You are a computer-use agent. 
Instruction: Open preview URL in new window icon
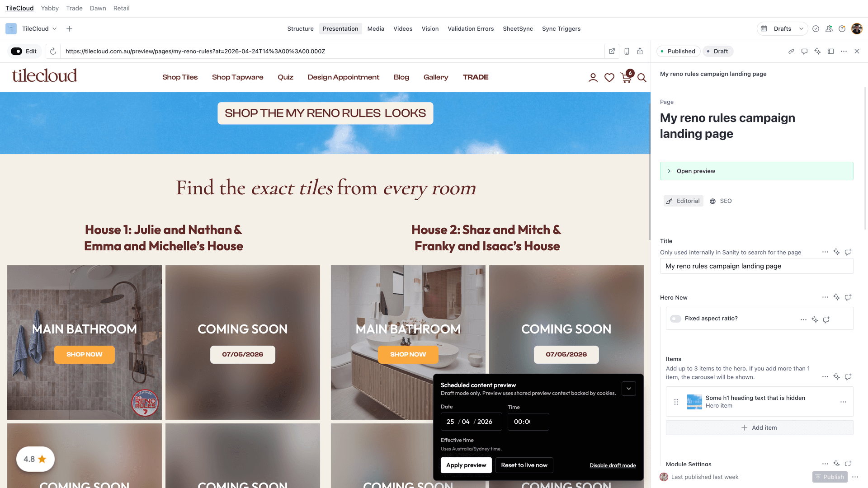(x=612, y=52)
